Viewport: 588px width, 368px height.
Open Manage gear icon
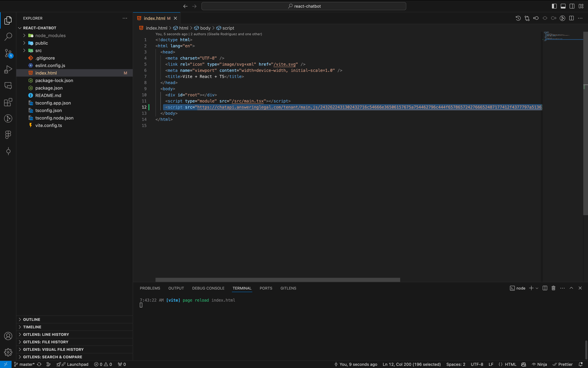8,352
